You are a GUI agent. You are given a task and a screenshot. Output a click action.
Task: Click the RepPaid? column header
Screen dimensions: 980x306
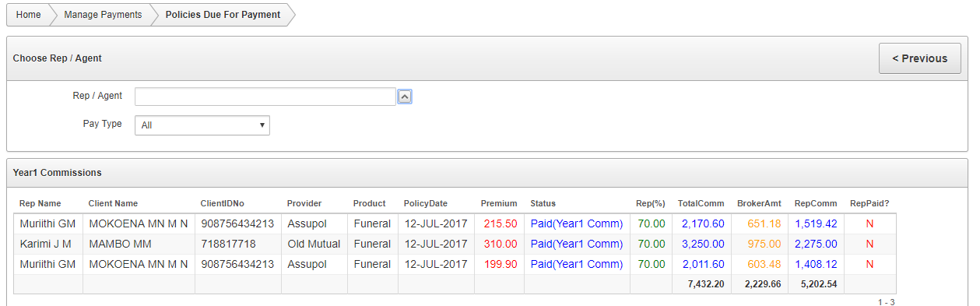[869, 203]
